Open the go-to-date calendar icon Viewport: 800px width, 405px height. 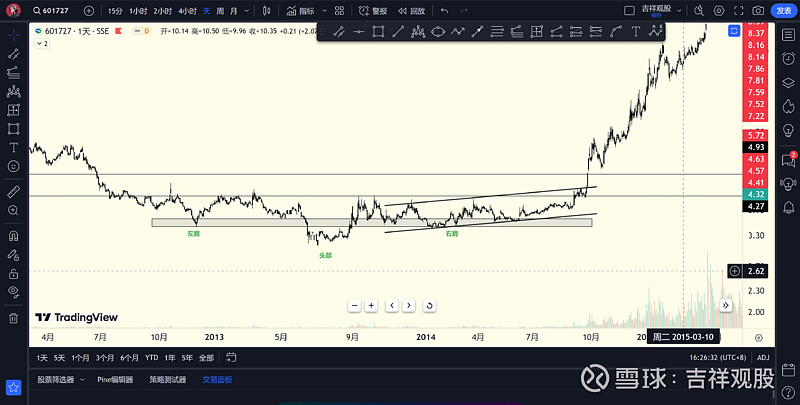231,358
